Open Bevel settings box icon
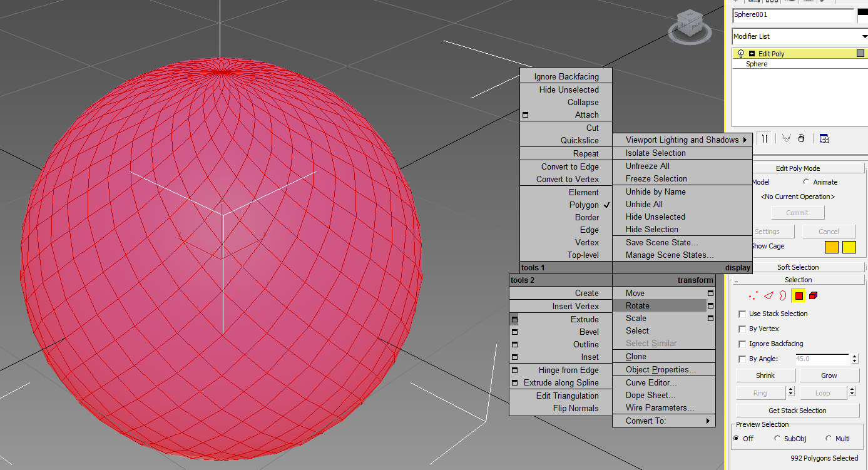868x470 pixels. [x=514, y=332]
